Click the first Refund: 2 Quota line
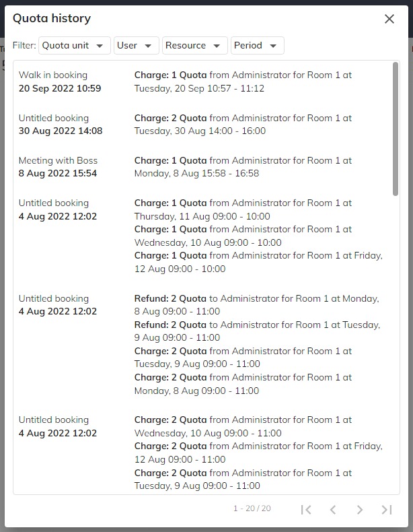This screenshot has height=532, width=413. [256, 305]
